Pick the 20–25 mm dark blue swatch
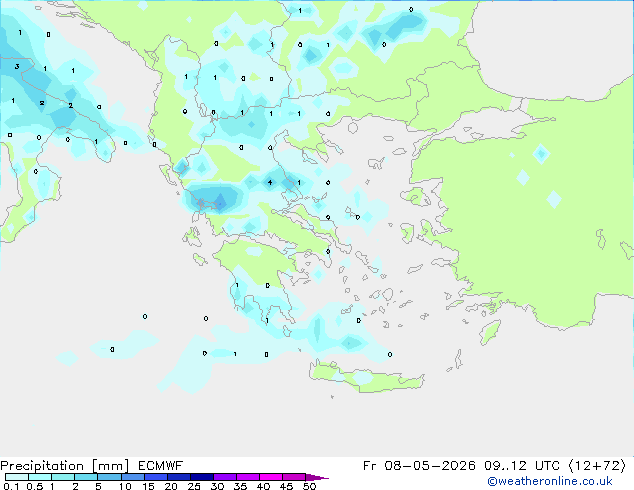Viewport: 634px width, 490px height. click(x=179, y=477)
